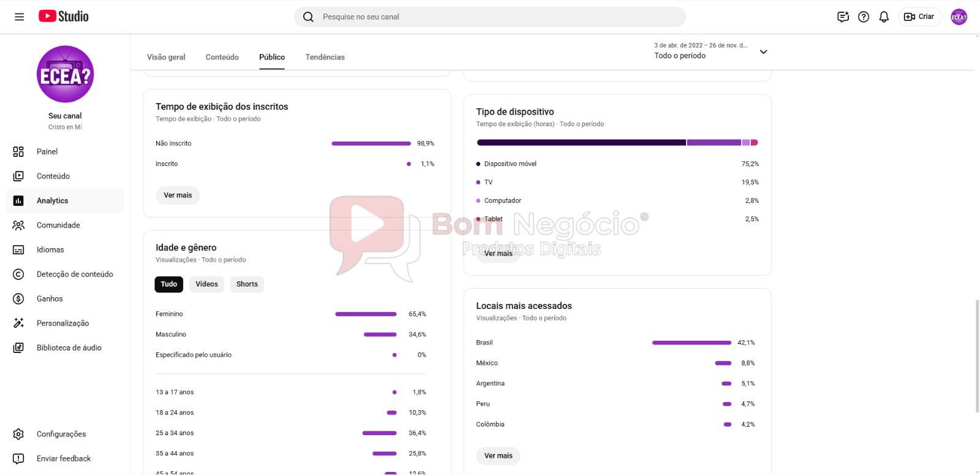This screenshot has width=980, height=475.
Task: Open Ganhos in the sidebar
Action: [50, 298]
